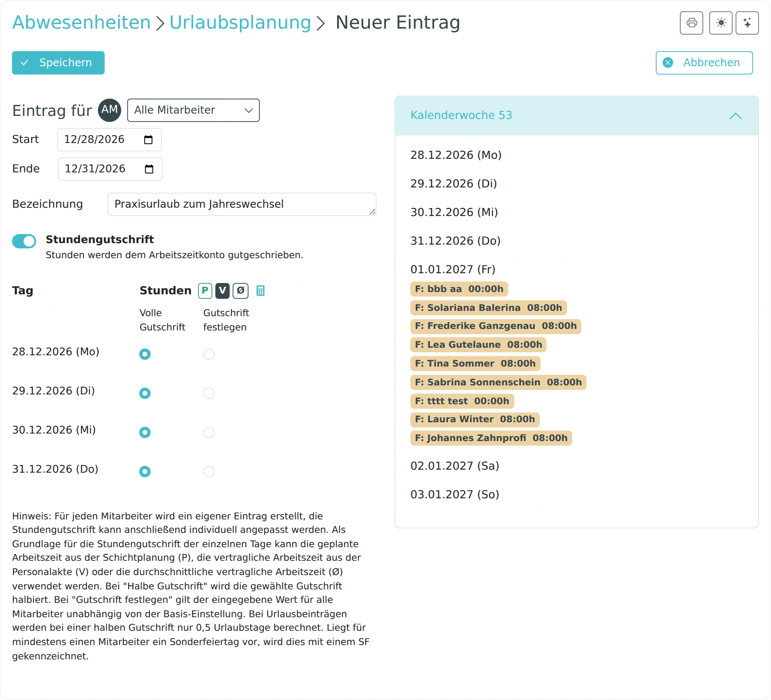The width and height of the screenshot is (771, 700).
Task: Select Gutschrift festlegen for 28.12.2026 (Mo)
Action: 209,354
